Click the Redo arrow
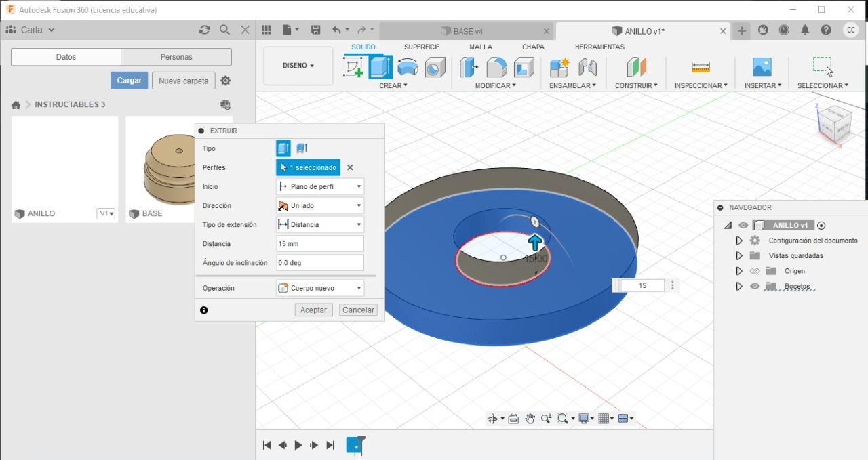Viewport: 868px width, 460px height. coord(362,30)
